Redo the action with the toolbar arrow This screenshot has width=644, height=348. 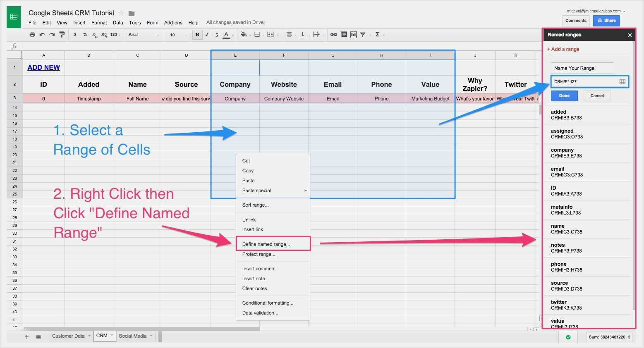point(52,35)
